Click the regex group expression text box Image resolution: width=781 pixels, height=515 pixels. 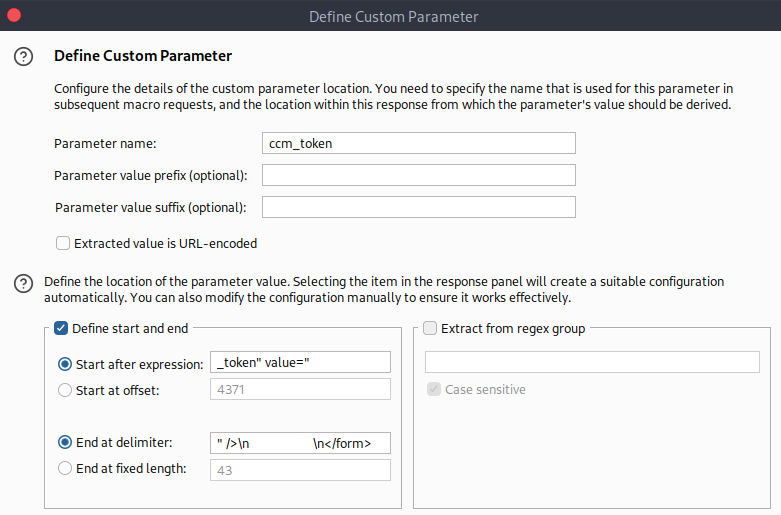coord(592,362)
